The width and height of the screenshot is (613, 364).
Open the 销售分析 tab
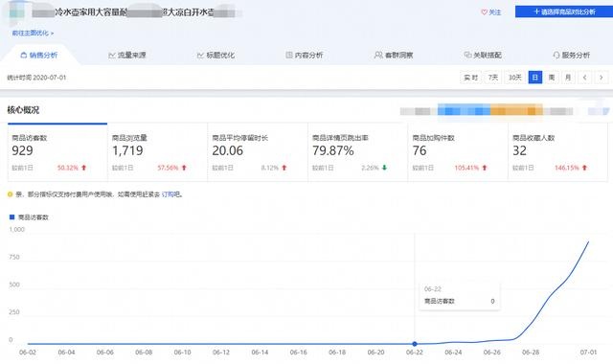click(39, 56)
